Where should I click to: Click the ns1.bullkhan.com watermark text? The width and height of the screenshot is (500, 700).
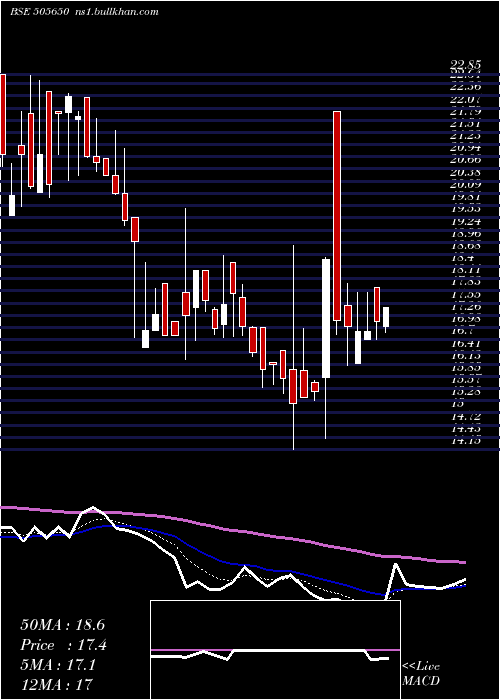coord(116,12)
